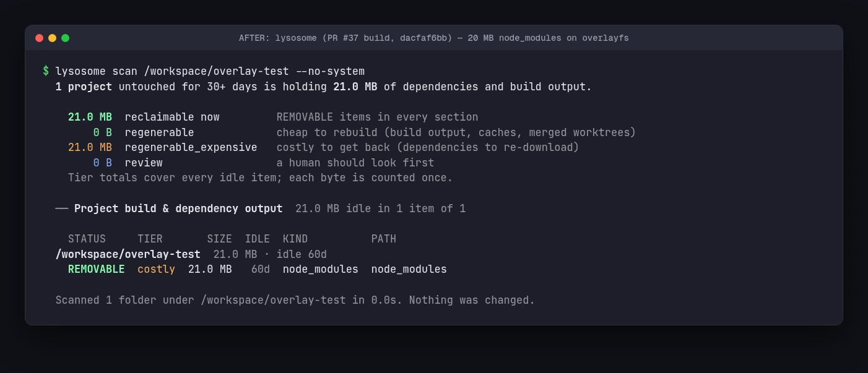Click the green maximize window button
The image size is (868, 373).
[65, 38]
